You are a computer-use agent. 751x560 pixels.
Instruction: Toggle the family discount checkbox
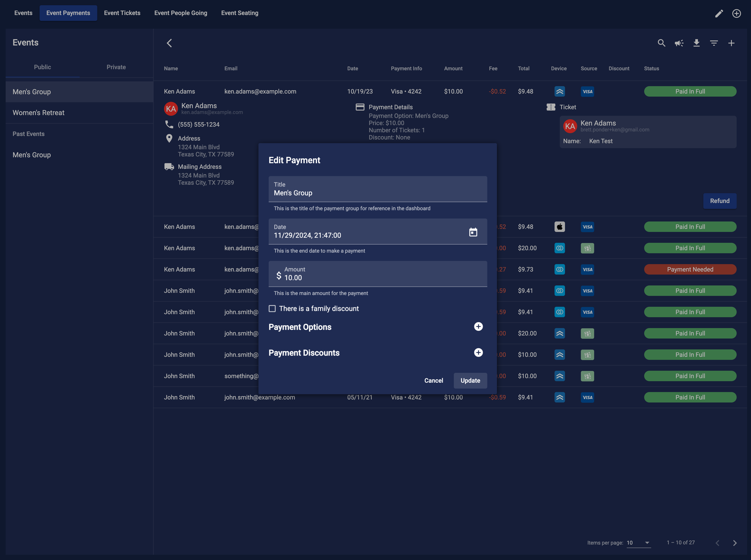tap(272, 308)
